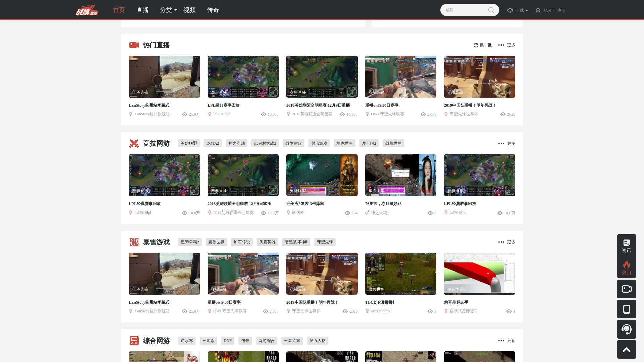Open the 视频 nav tab
This screenshot has width=644, height=362.
pos(190,10)
